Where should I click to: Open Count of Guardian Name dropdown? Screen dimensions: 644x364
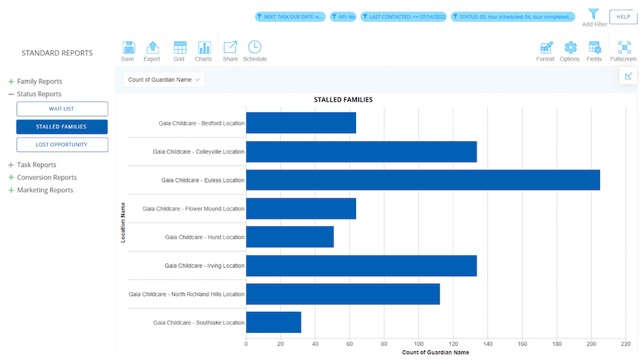pos(164,79)
